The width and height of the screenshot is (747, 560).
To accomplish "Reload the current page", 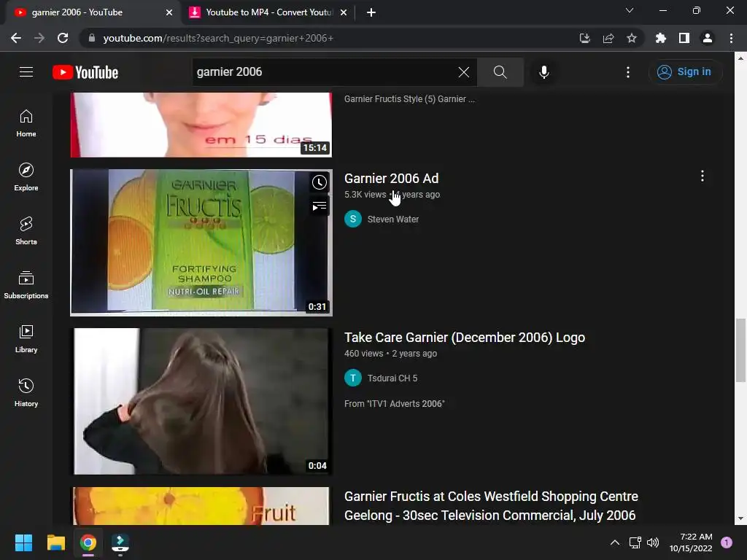I will click(63, 38).
